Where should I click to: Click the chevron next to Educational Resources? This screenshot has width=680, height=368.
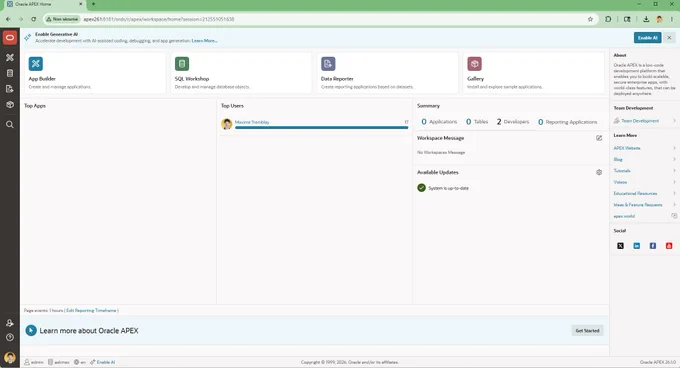(674, 193)
